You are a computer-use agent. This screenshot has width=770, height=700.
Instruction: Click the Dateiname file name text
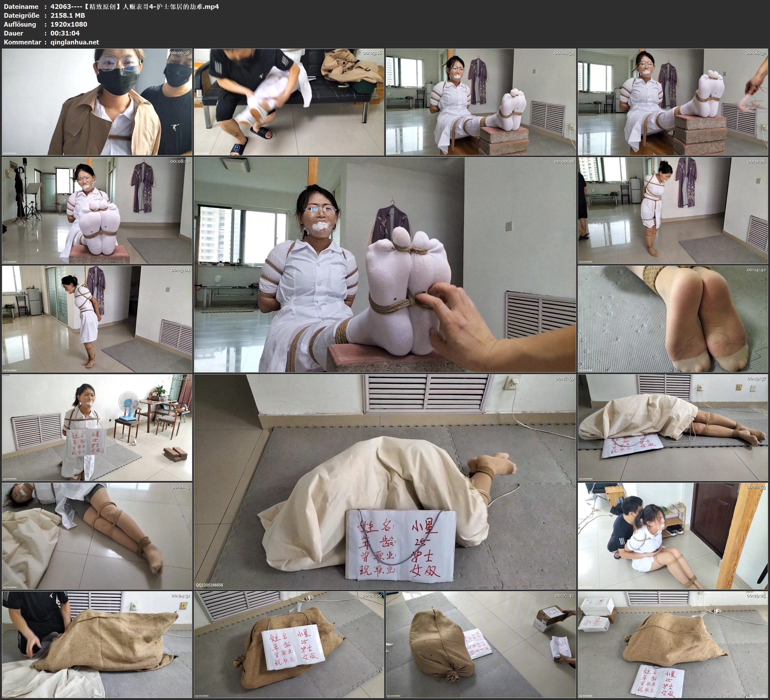point(135,6)
